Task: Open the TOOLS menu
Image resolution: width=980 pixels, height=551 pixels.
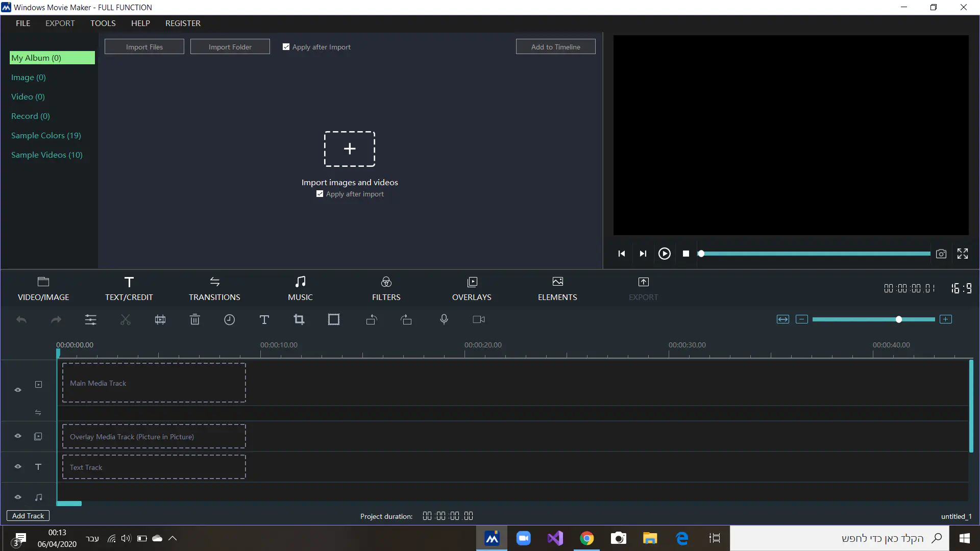Action: pyautogui.click(x=103, y=23)
